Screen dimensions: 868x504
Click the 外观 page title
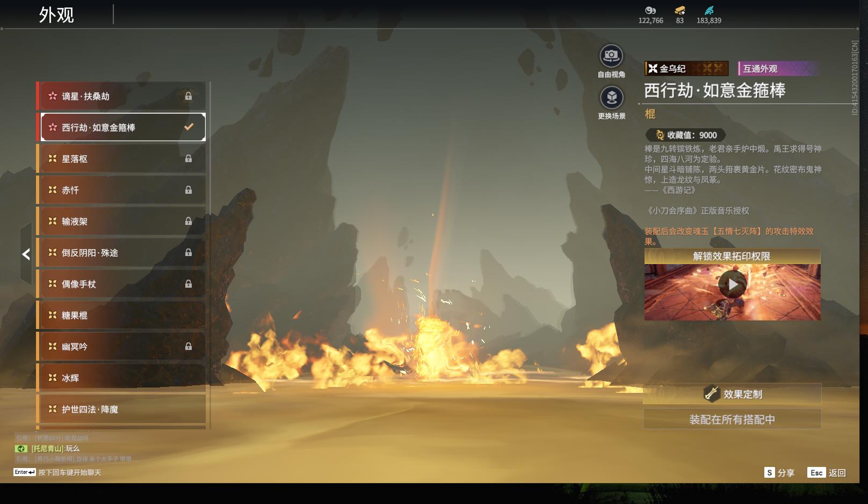(56, 15)
